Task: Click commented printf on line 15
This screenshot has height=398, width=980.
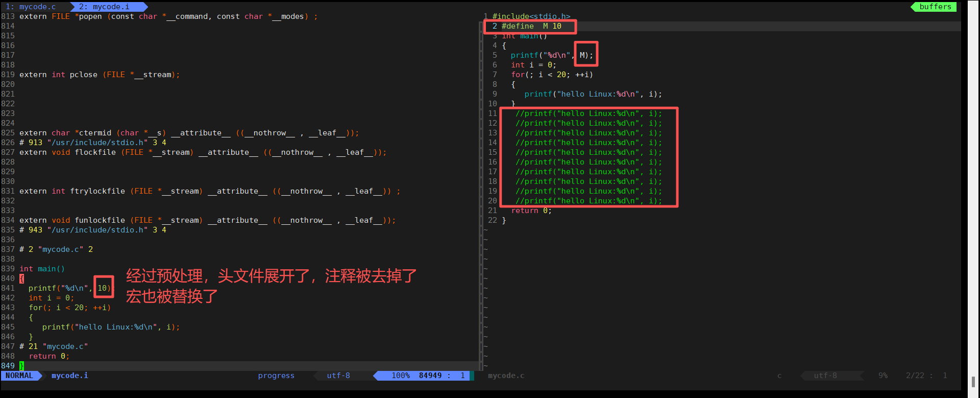Action: pos(589,152)
